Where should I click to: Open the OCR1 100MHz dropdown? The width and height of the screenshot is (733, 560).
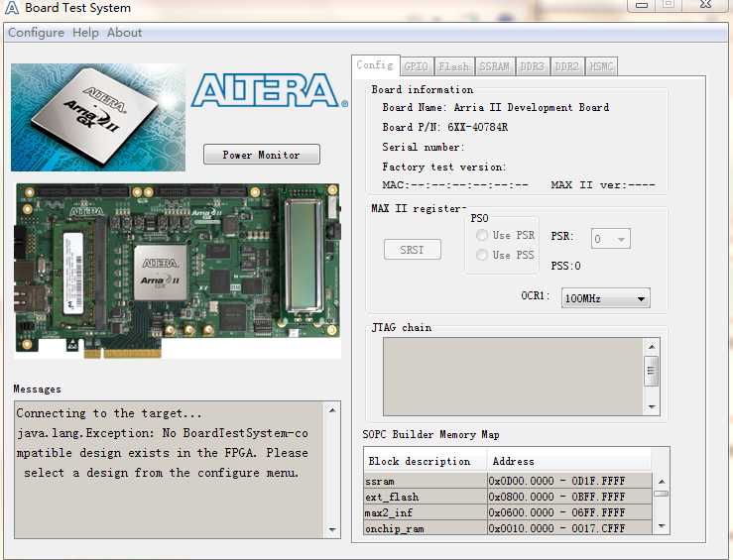click(605, 298)
